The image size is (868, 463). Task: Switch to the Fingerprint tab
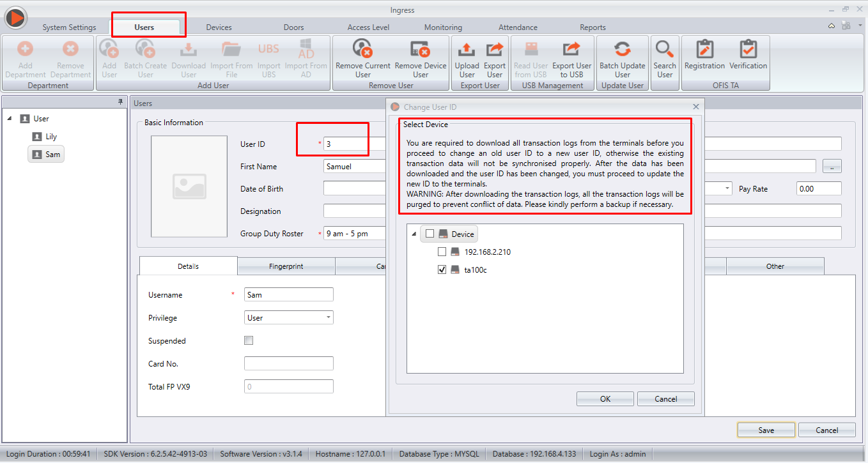(x=286, y=266)
